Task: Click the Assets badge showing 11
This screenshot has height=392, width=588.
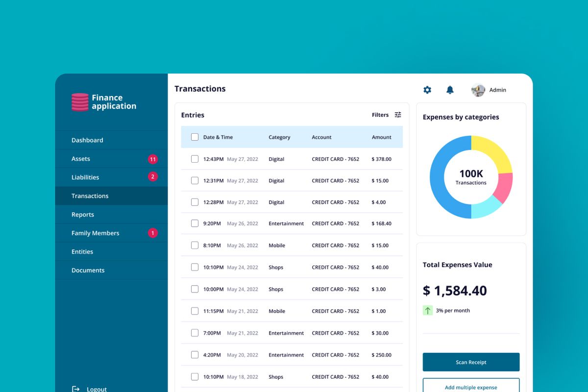Action: point(153,159)
